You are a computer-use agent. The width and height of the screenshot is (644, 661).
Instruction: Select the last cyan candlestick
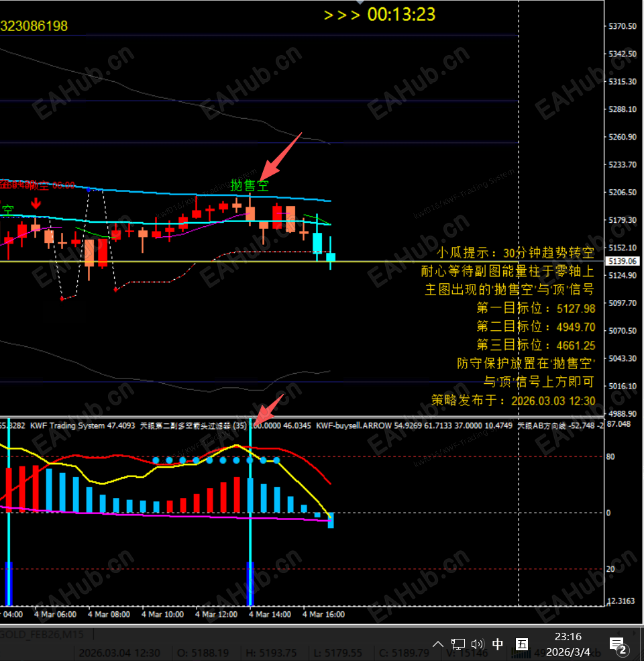pyautogui.click(x=331, y=257)
